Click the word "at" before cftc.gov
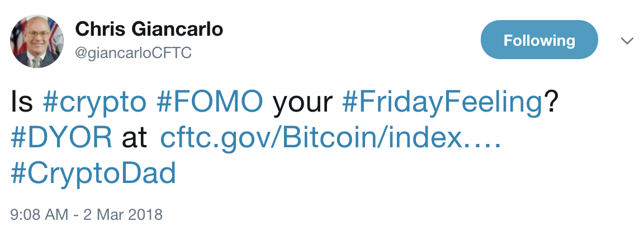Viewport: 644px width, 231px height. [134, 139]
